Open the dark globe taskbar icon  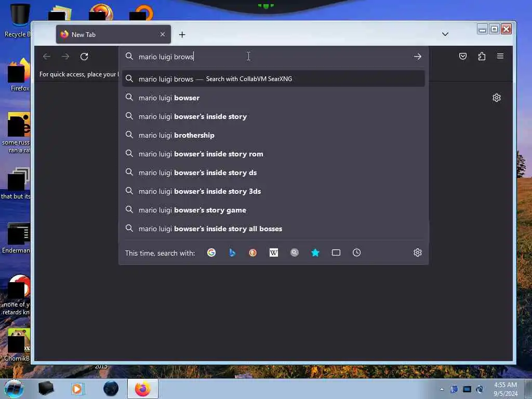pyautogui.click(x=111, y=389)
